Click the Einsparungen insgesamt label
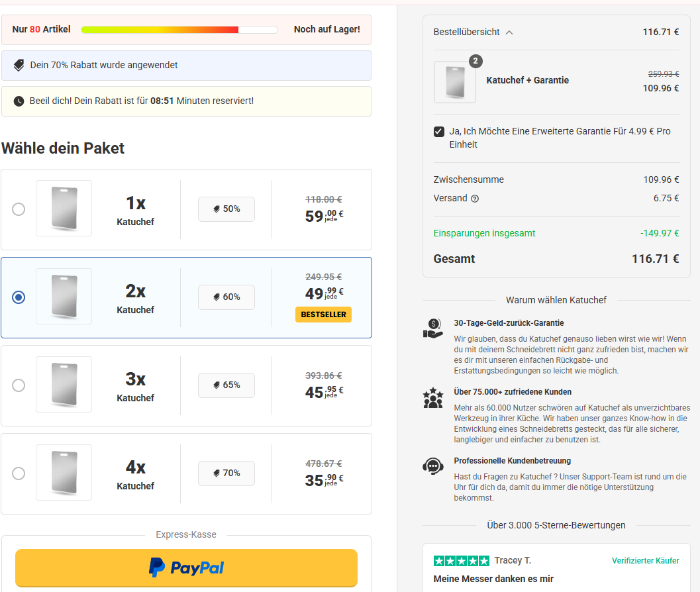The height and width of the screenshot is (592, 700). point(484,234)
